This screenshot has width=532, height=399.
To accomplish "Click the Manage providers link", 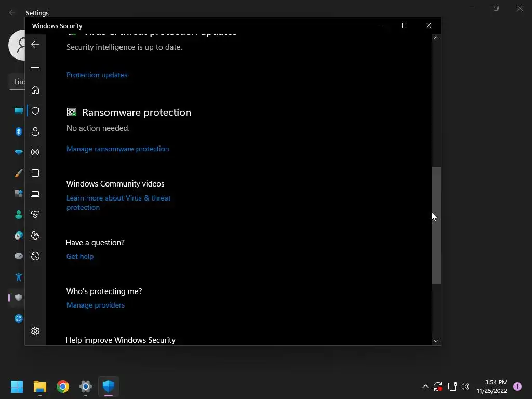I will pos(96,305).
